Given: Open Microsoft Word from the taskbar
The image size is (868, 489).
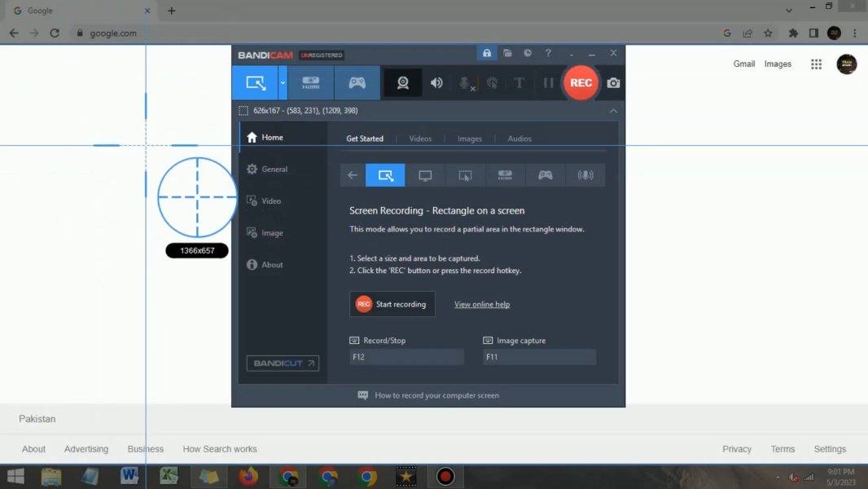Looking at the screenshot, I should pyautogui.click(x=129, y=476).
